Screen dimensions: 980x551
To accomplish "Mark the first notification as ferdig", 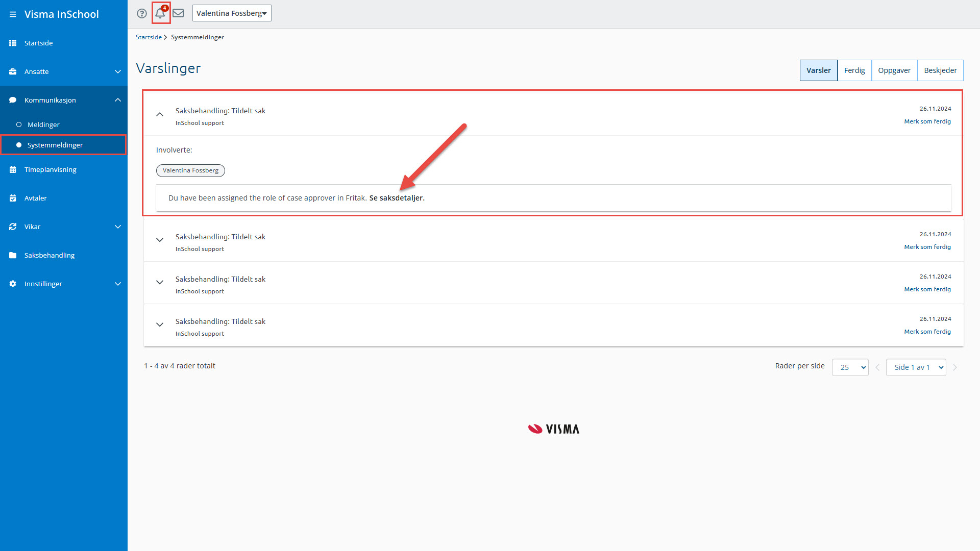I will [x=927, y=121].
